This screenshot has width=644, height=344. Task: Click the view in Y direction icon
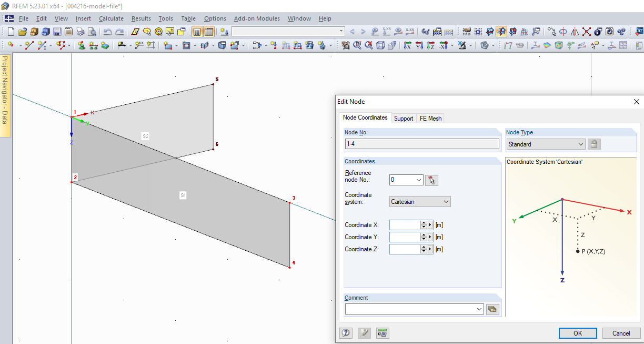pyautogui.click(x=419, y=45)
